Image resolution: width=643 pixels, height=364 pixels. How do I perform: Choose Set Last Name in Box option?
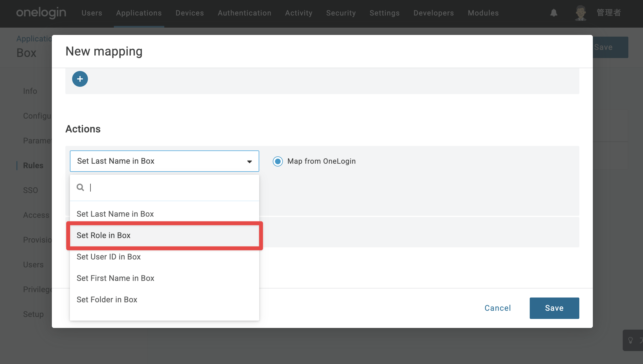[x=165, y=214]
